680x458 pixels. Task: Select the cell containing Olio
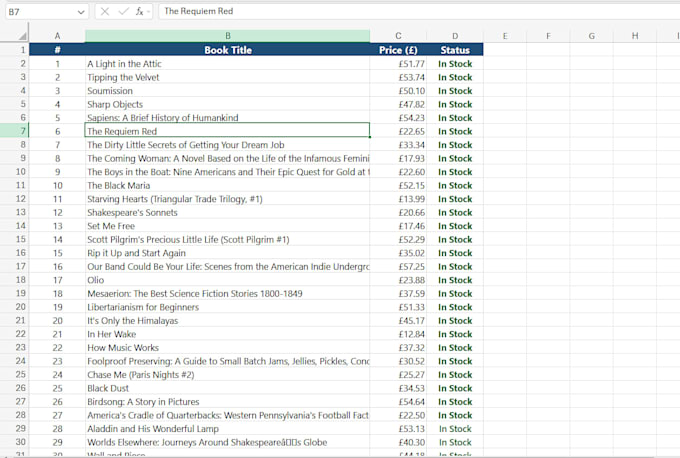(227, 280)
